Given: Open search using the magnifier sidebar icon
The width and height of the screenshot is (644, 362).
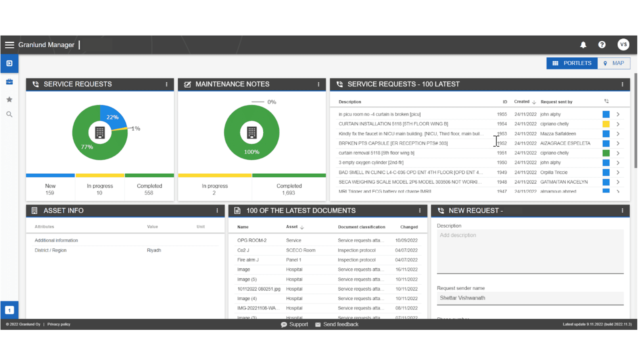Looking at the screenshot, I should tap(9, 114).
